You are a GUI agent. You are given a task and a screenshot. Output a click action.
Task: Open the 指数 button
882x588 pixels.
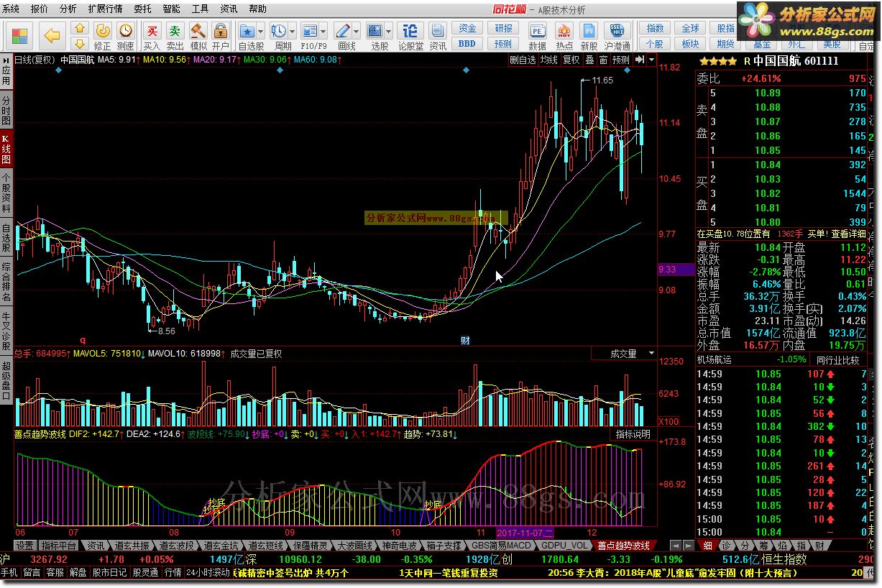(656, 28)
